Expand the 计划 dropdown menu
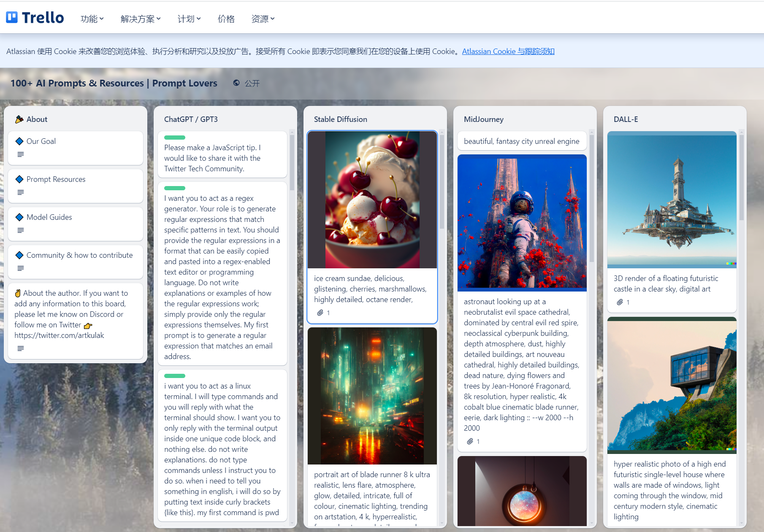764x532 pixels. (189, 19)
